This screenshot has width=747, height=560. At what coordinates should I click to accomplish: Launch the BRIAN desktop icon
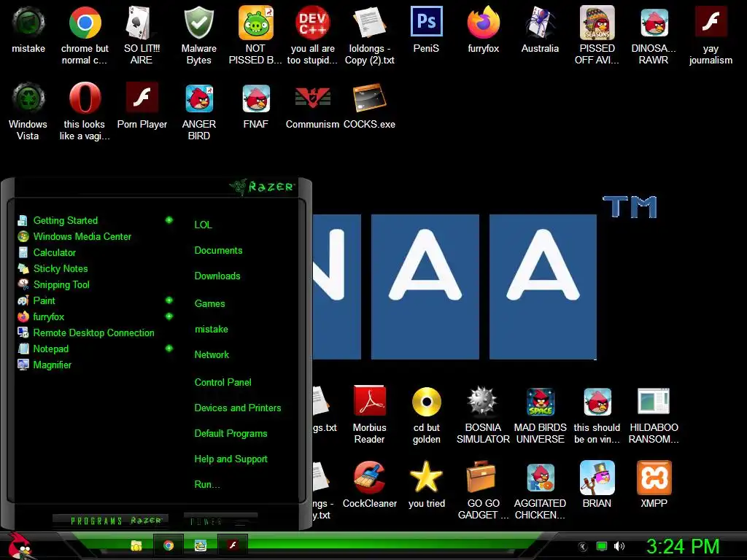tap(597, 478)
